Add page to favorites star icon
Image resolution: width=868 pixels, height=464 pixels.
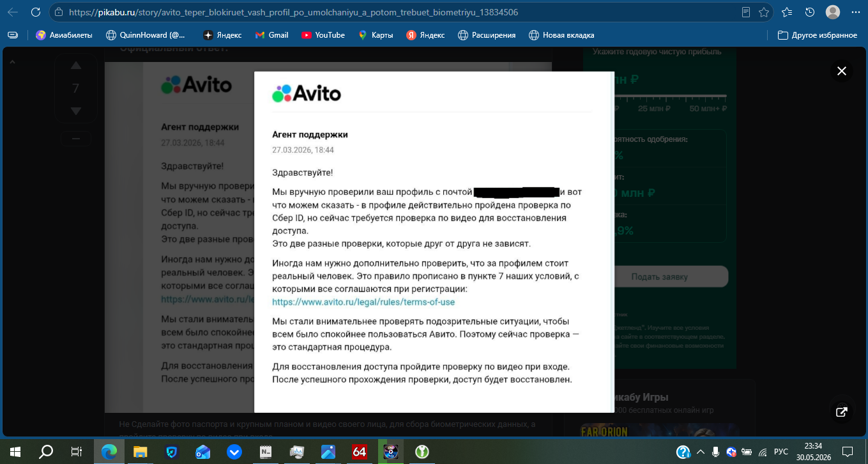pos(764,12)
